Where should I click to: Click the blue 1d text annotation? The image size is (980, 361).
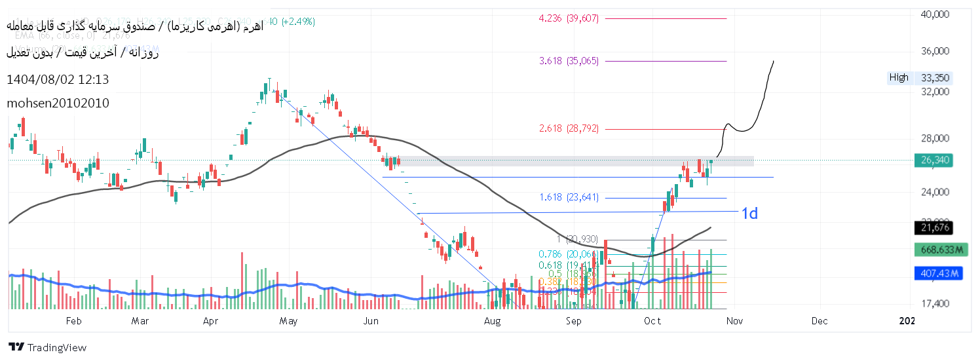[x=749, y=213]
